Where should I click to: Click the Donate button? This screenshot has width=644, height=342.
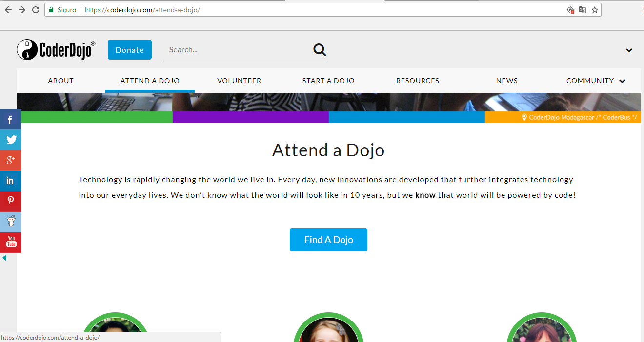point(130,50)
